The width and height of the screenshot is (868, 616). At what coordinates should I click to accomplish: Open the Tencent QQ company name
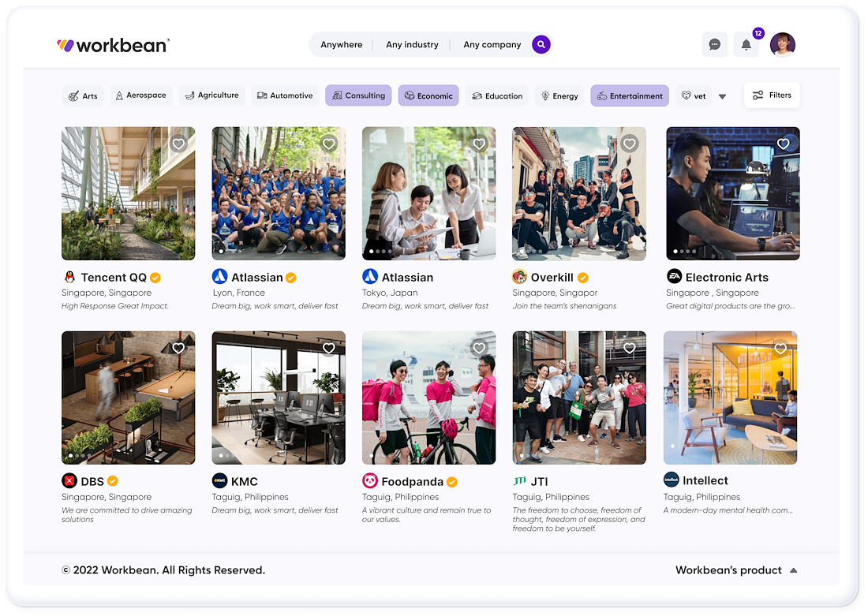coord(114,278)
